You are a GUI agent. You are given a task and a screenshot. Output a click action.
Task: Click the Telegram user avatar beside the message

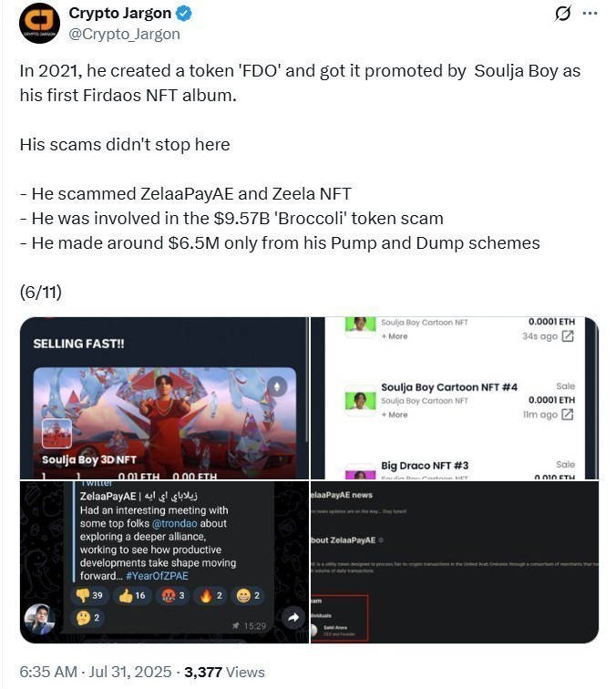[x=38, y=618]
